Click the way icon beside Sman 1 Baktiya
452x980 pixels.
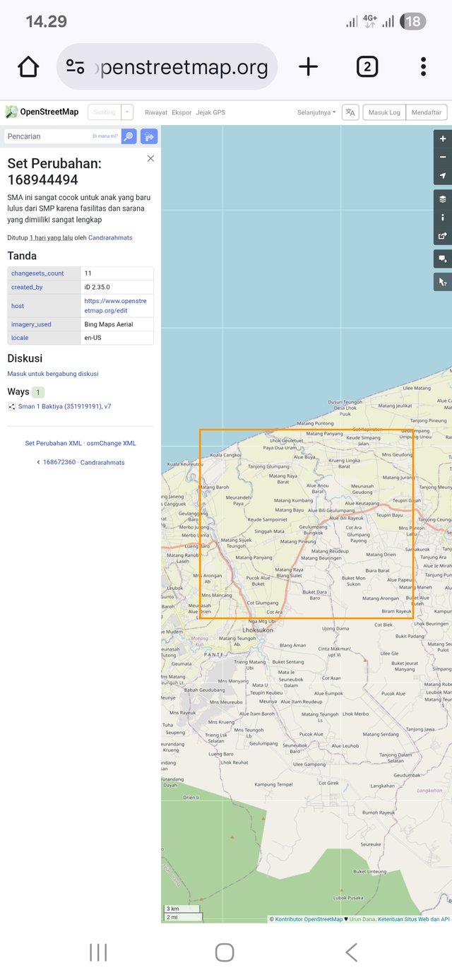tap(11, 407)
